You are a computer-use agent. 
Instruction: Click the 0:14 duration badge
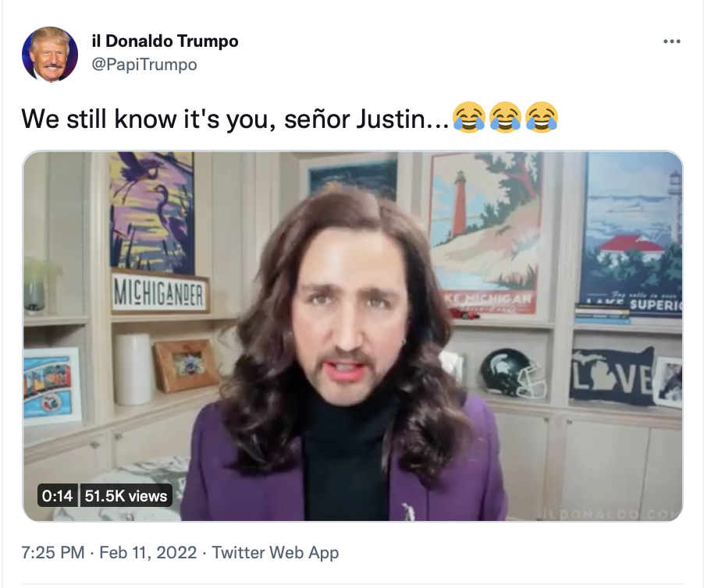(57, 496)
